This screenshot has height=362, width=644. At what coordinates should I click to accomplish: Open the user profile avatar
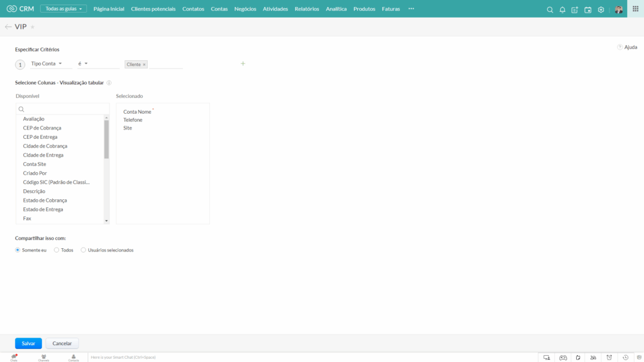click(619, 9)
